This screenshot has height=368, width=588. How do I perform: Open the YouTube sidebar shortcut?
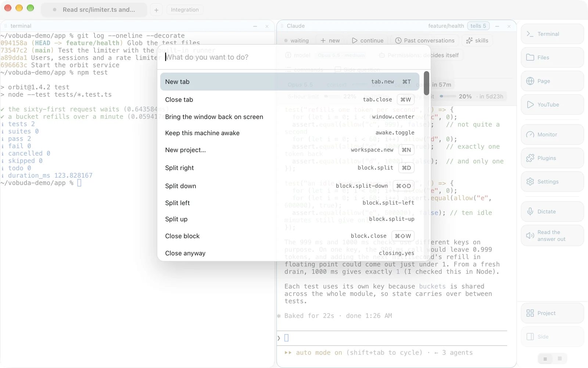tap(552, 105)
